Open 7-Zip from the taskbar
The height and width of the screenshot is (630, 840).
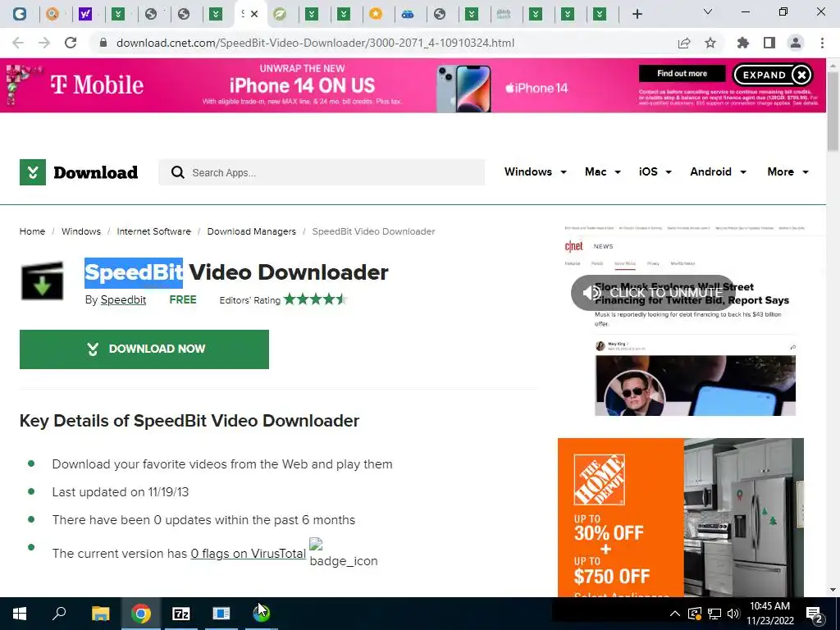[181, 613]
